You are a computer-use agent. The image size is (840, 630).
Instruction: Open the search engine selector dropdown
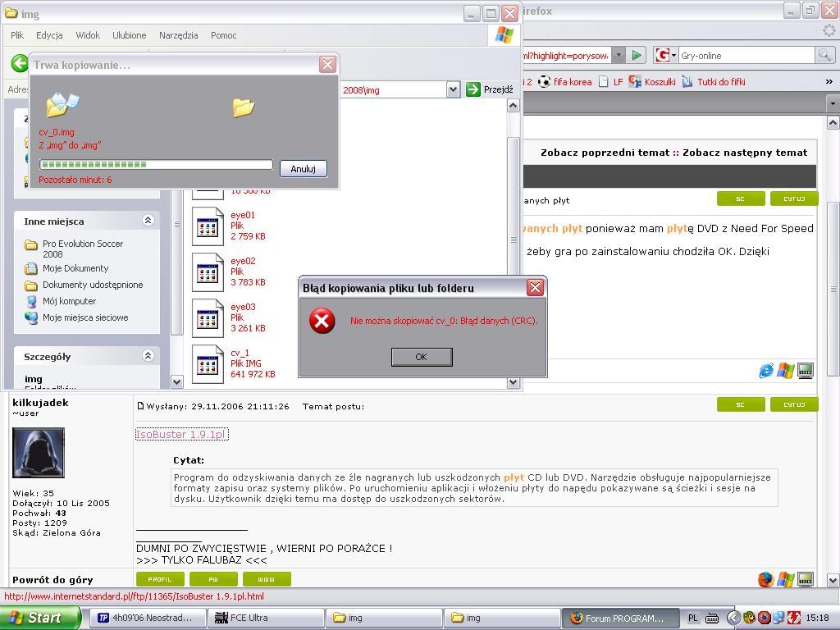pyautogui.click(x=666, y=56)
